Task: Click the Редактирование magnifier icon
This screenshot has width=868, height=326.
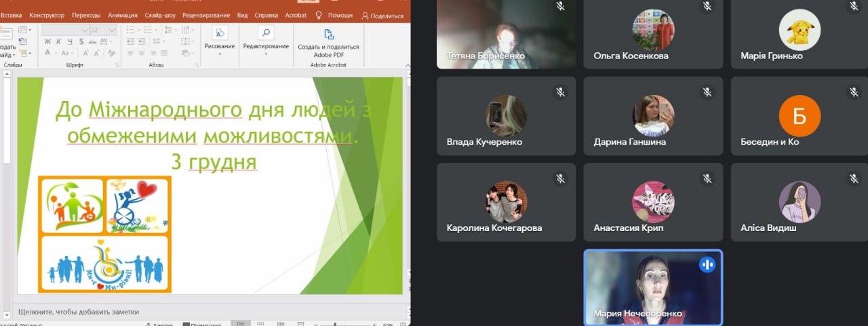Action: 266,33
